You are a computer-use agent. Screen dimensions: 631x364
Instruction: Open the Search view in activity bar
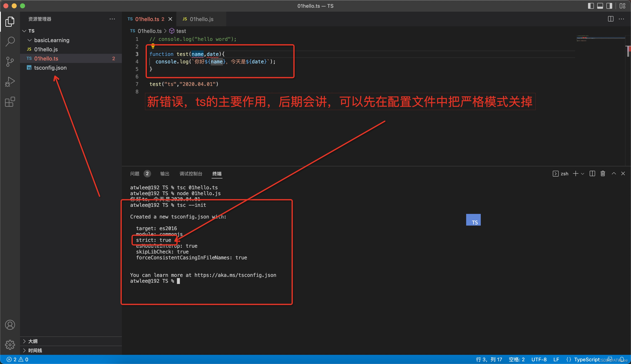(x=10, y=41)
